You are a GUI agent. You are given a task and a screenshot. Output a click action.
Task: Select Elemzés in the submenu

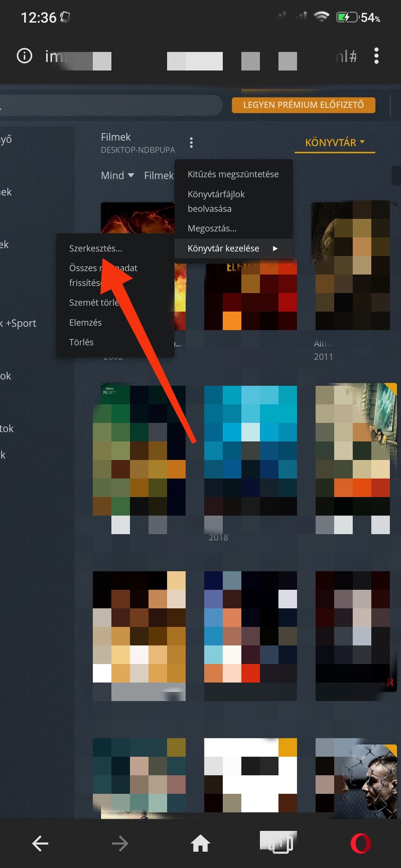[115, 322]
